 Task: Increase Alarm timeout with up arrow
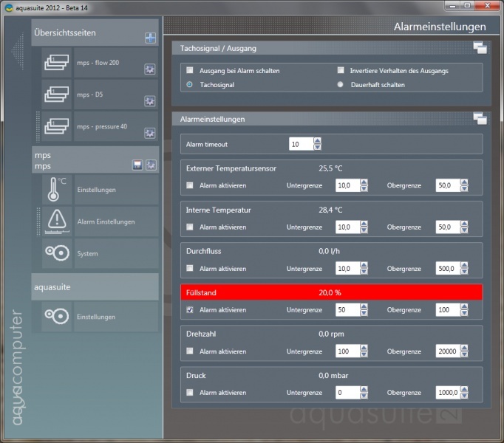click(317, 141)
